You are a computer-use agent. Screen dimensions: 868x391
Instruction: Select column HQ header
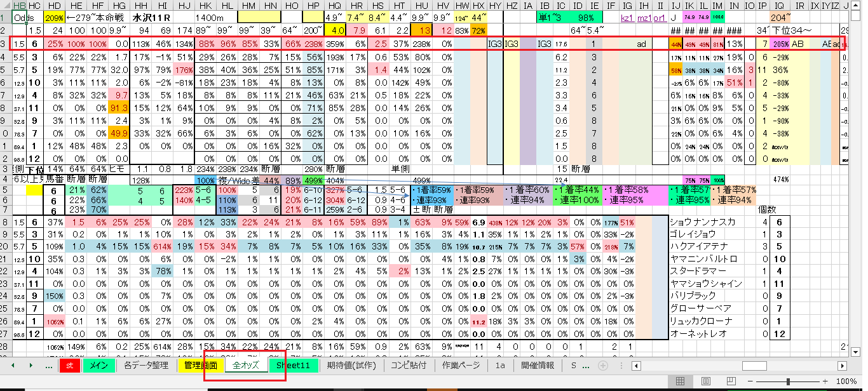[x=334, y=6]
